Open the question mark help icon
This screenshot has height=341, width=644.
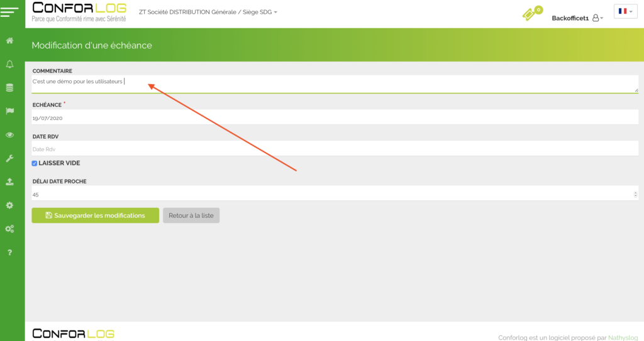[x=9, y=252]
